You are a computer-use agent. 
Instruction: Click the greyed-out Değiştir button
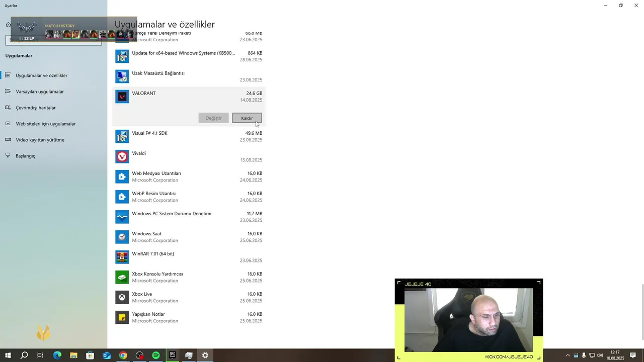213,118
